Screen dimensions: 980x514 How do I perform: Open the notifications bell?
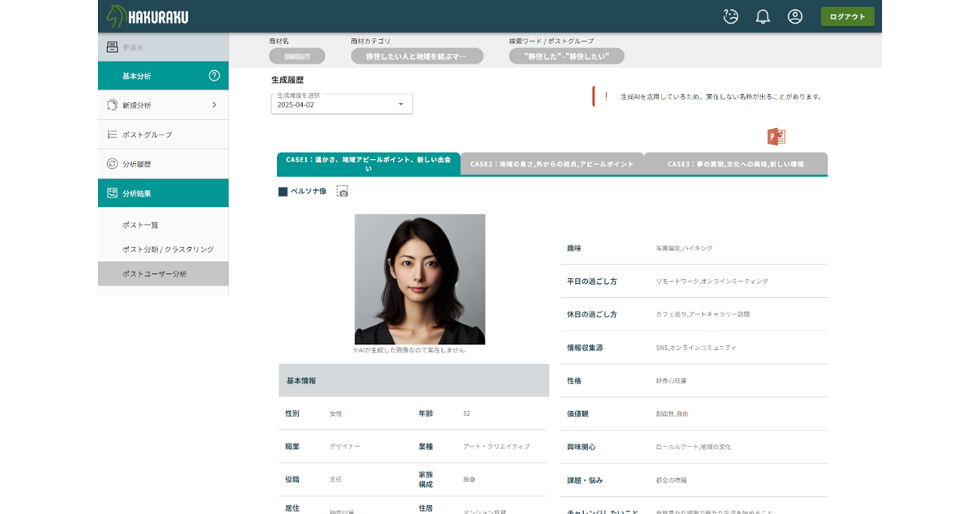[x=763, y=16]
